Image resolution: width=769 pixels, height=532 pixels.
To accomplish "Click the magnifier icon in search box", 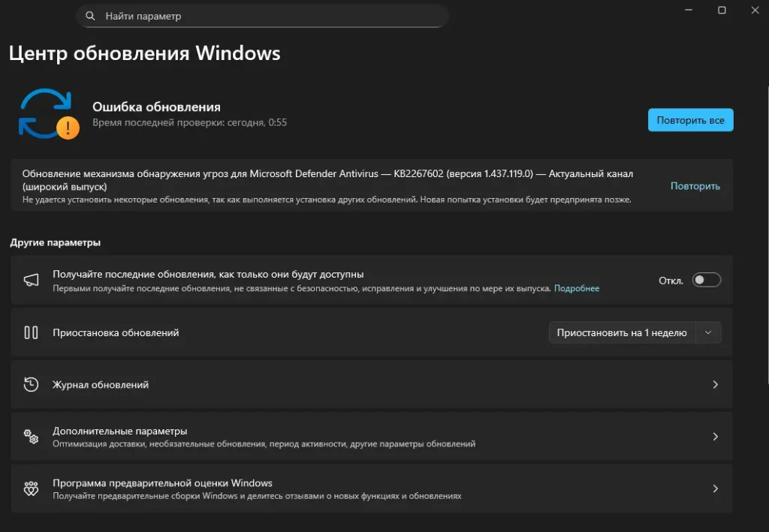I will (91, 16).
